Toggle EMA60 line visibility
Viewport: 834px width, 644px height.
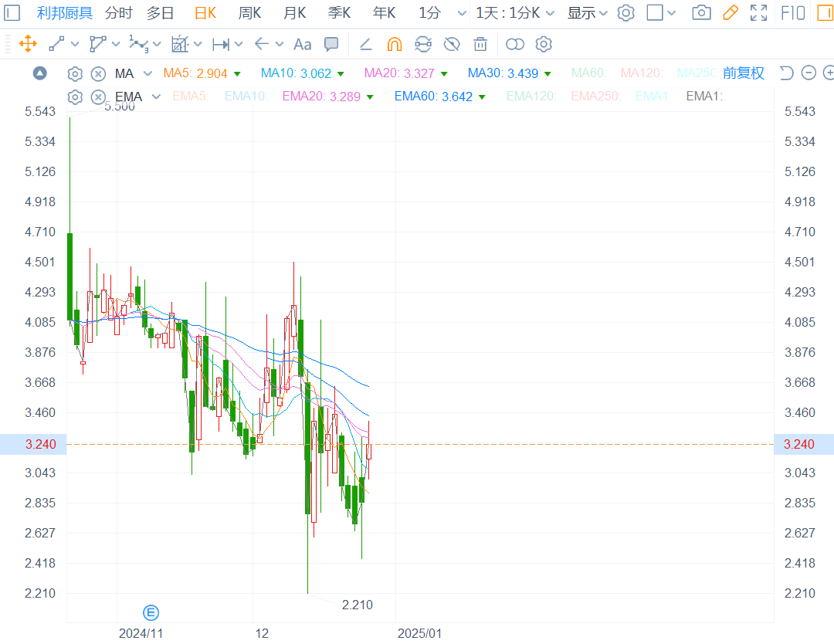(x=440, y=97)
